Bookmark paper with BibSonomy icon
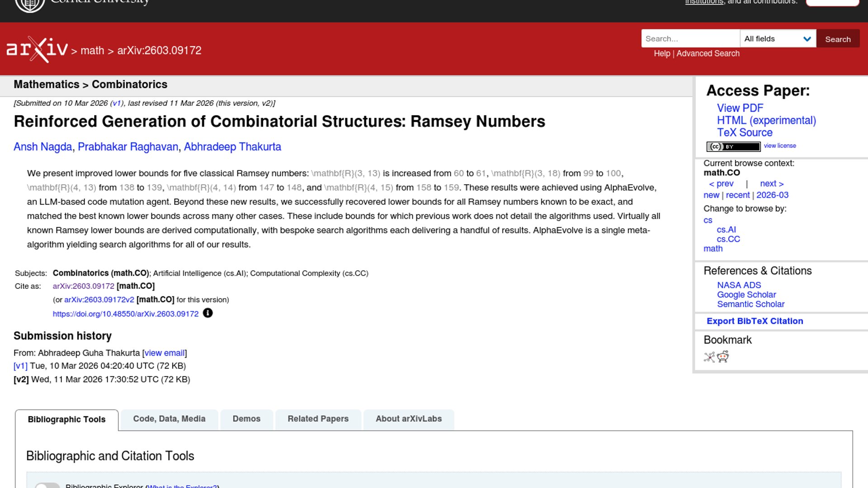Screen dimensions: 868x488 (x=709, y=357)
